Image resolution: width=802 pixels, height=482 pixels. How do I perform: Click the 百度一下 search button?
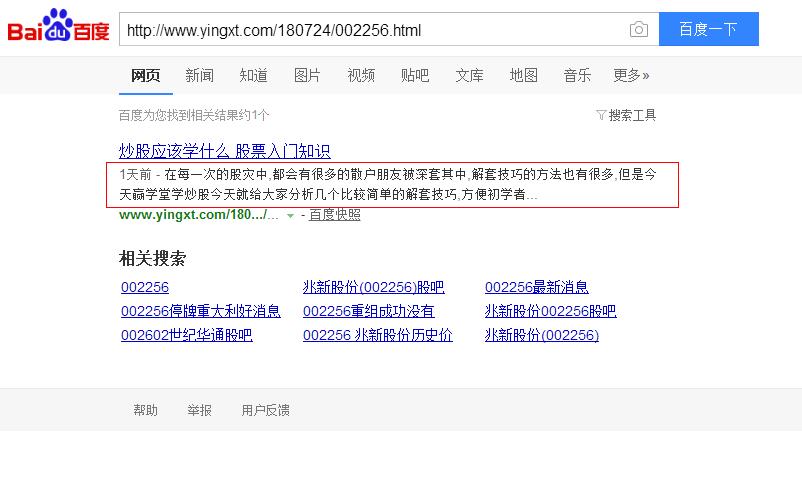(x=708, y=29)
